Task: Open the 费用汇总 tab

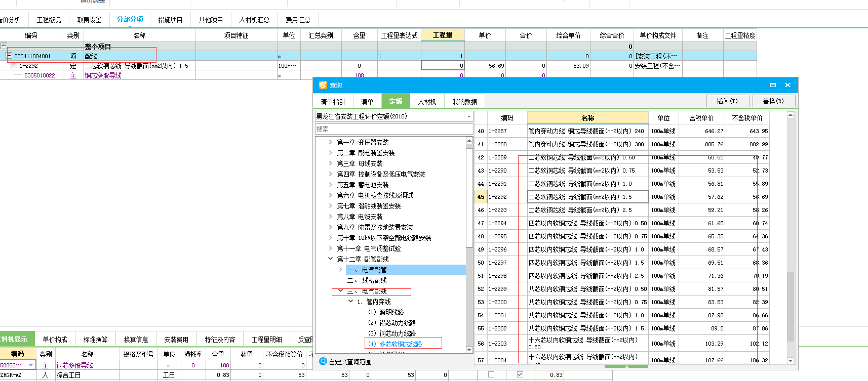Action: pos(298,20)
